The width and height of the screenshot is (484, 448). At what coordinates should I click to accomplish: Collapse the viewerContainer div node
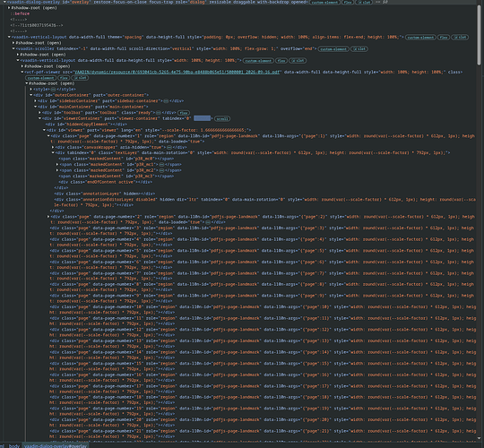click(39, 118)
